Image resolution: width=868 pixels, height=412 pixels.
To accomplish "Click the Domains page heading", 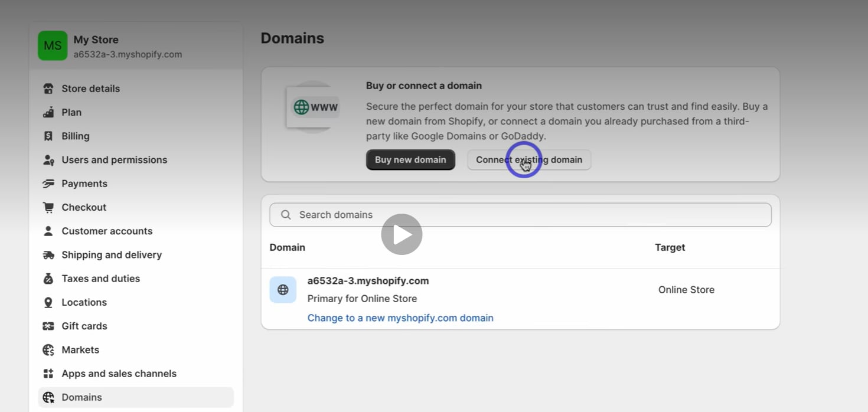I will [x=292, y=38].
